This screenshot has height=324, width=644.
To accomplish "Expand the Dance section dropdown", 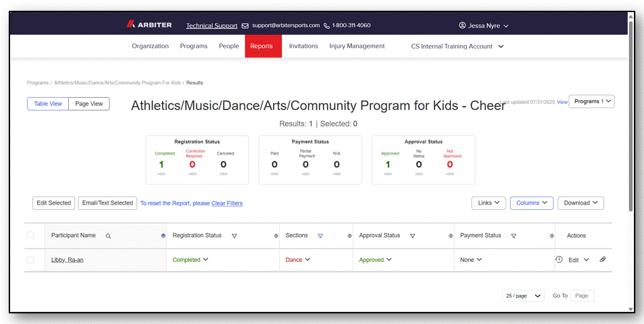I will (298, 260).
